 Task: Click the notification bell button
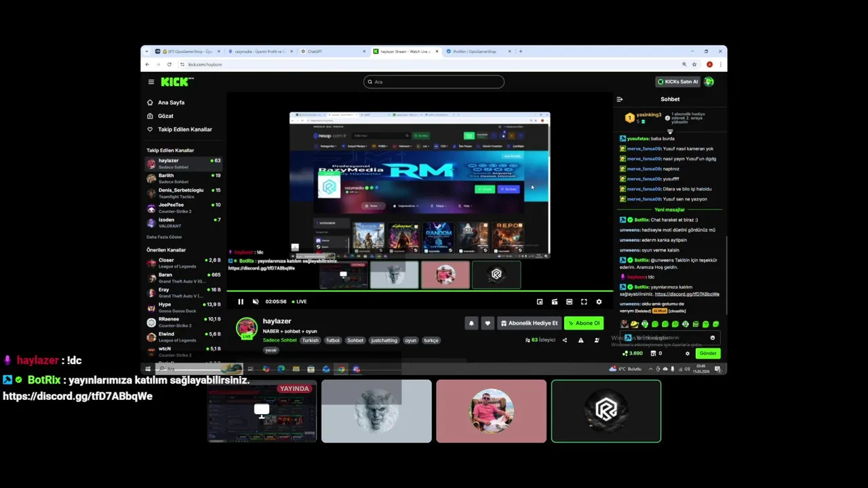471,323
